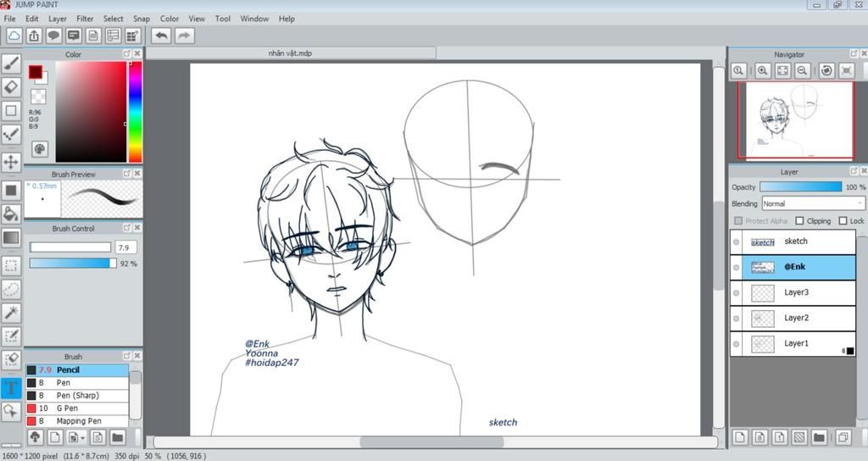Click Navigator fit-to-window icon
Image resolution: width=868 pixels, height=461 pixels.
click(782, 71)
